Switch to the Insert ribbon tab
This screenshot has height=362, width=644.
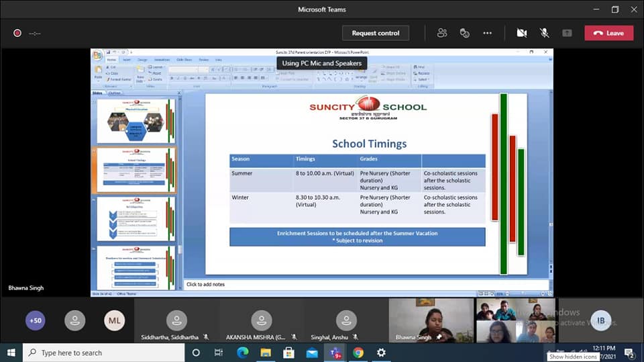[127, 60]
